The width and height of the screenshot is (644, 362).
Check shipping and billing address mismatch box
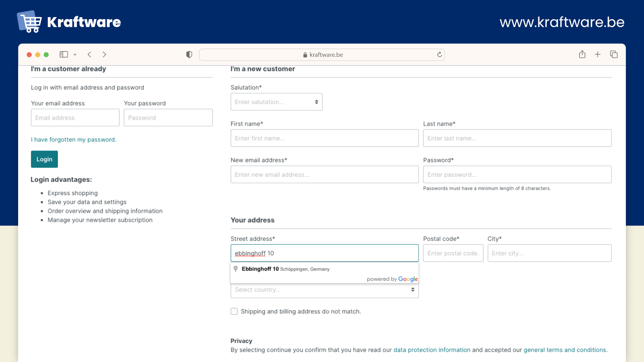point(234,311)
